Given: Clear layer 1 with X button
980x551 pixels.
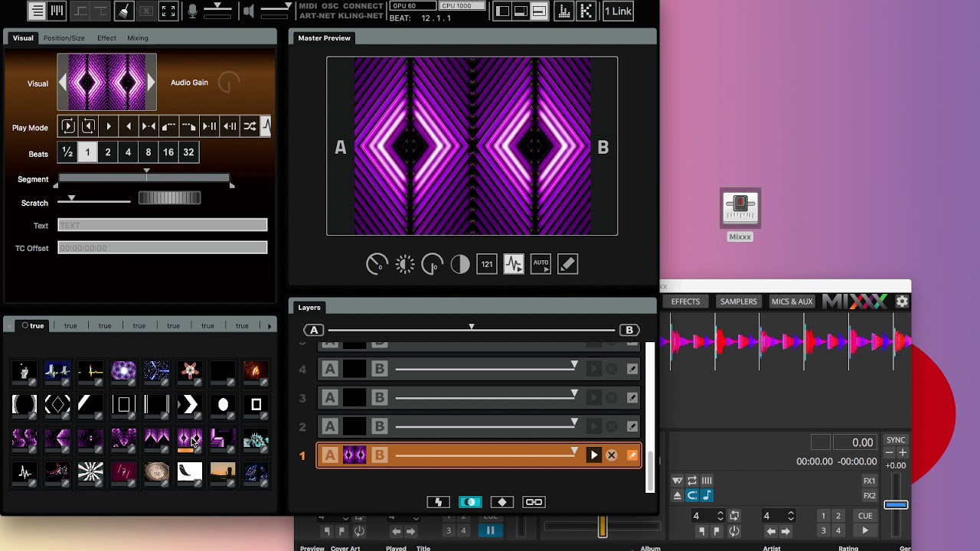Looking at the screenshot, I should click(x=612, y=455).
